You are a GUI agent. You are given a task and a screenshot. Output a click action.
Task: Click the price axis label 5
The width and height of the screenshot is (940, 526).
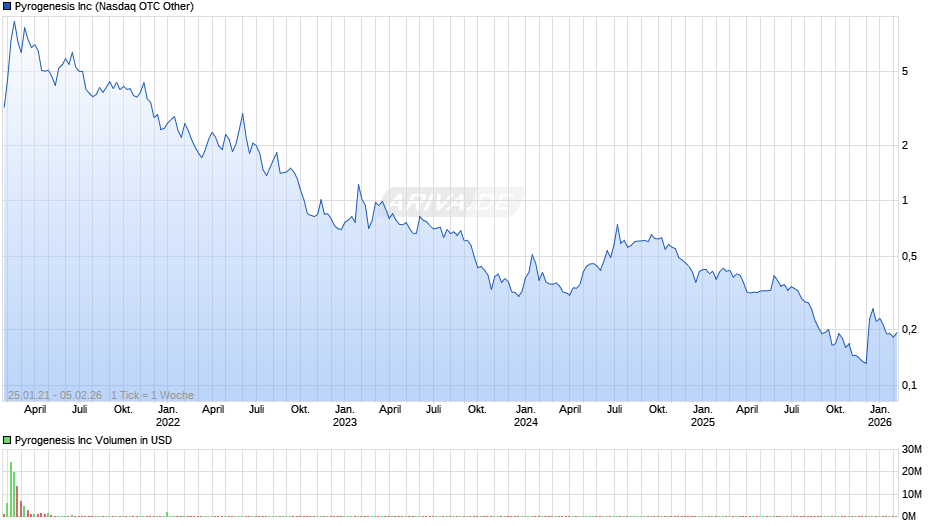[x=905, y=71]
